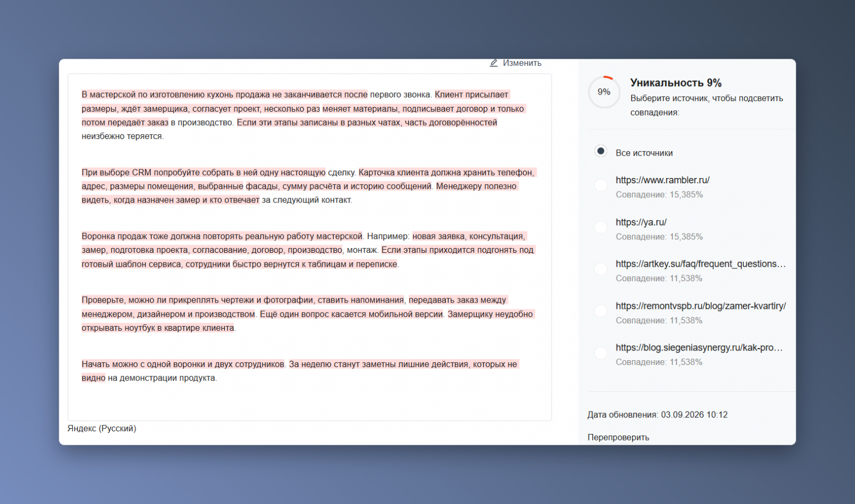Image resolution: width=855 pixels, height=504 pixels.
Task: Click highlighted phrase 'Клиент присылает'
Action: (471, 95)
